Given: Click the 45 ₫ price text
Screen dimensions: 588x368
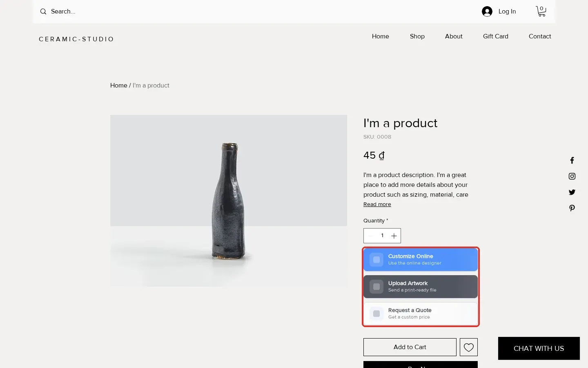Looking at the screenshot, I should tap(374, 155).
